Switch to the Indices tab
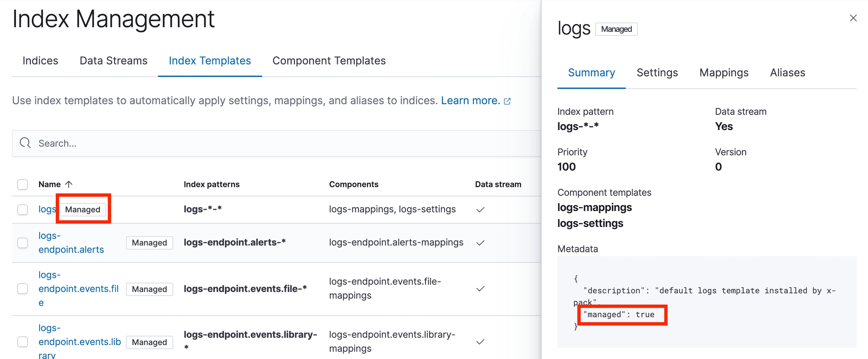Viewport: 868px width, 359px height. point(40,61)
